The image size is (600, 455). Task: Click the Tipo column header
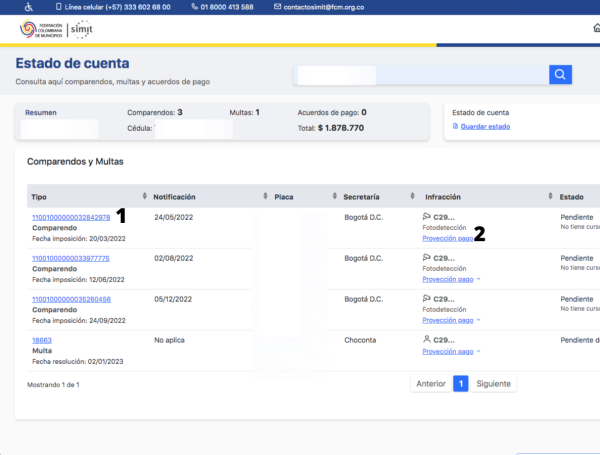click(39, 197)
